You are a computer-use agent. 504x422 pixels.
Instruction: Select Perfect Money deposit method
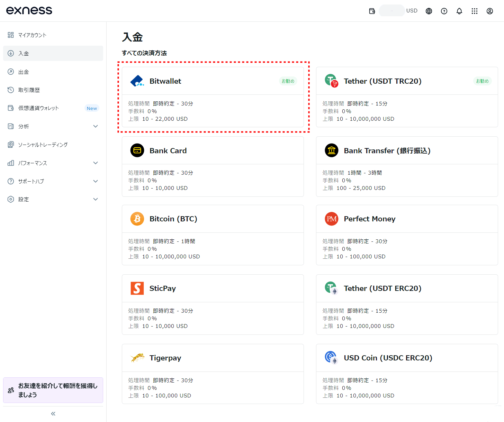click(407, 235)
